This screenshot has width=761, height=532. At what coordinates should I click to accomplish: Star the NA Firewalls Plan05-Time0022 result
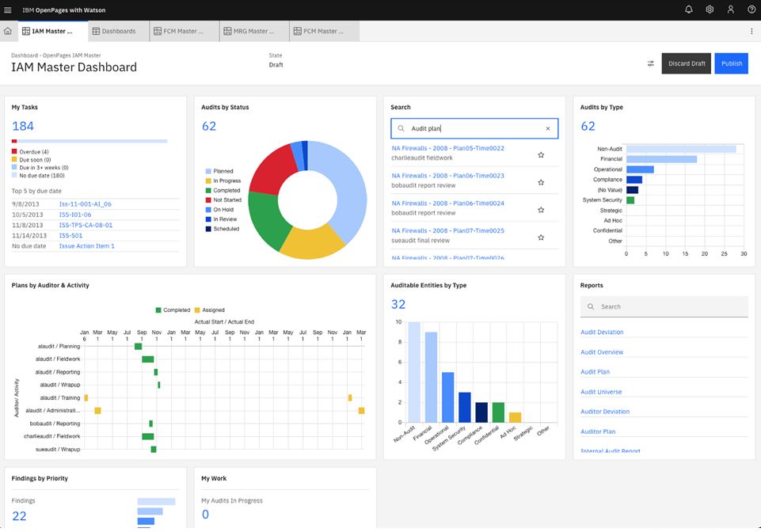tap(541, 154)
